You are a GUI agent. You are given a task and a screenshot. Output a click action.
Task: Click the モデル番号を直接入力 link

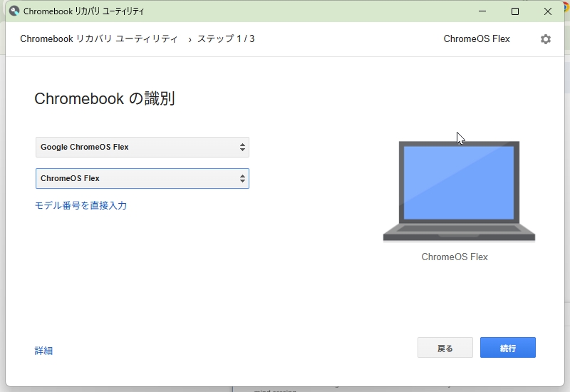tap(81, 205)
